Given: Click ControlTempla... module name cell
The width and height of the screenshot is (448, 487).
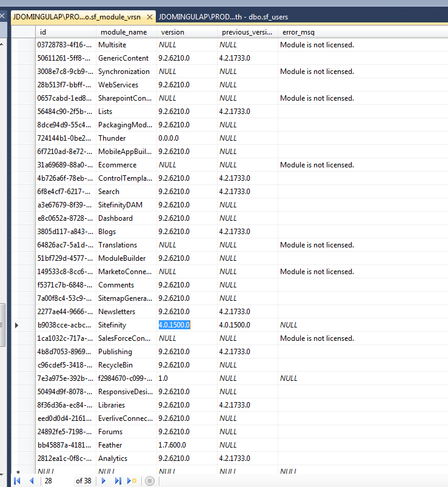Looking at the screenshot, I should (x=126, y=178).
